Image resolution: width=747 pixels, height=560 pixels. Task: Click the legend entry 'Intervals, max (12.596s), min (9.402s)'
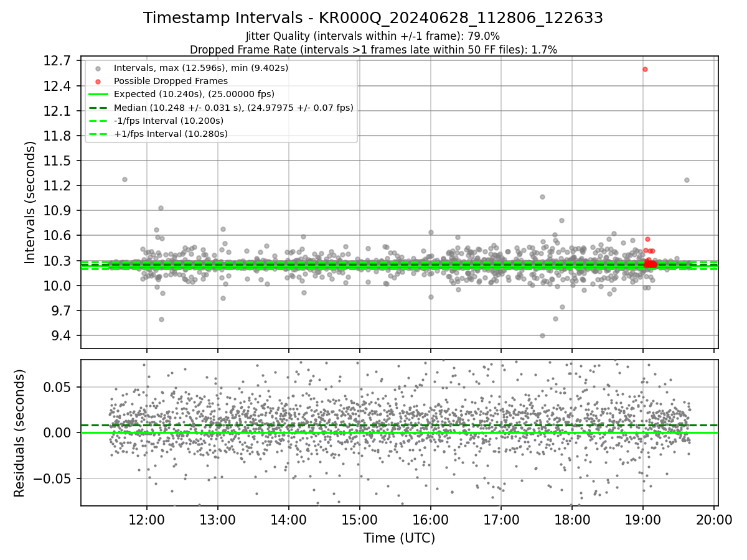[201, 67]
